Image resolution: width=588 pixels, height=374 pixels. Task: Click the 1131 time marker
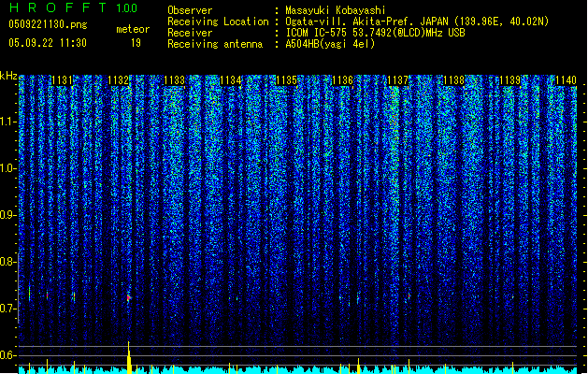(62, 80)
